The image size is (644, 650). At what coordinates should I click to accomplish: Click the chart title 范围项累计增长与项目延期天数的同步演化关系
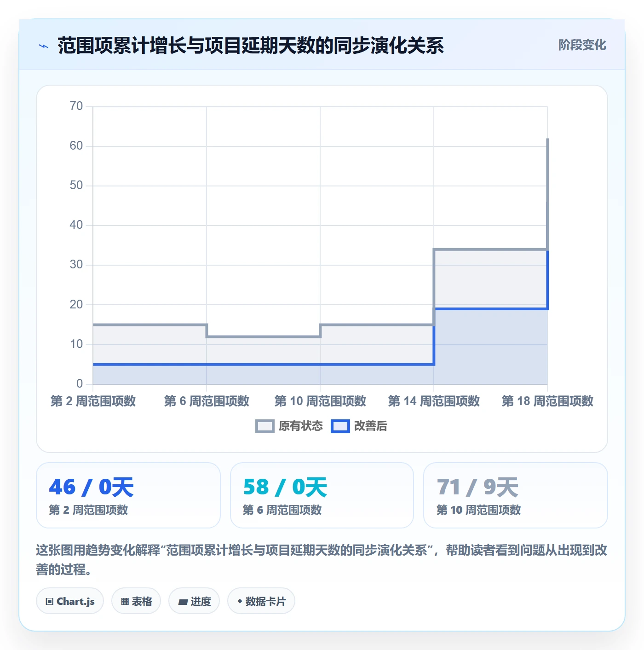(x=251, y=46)
